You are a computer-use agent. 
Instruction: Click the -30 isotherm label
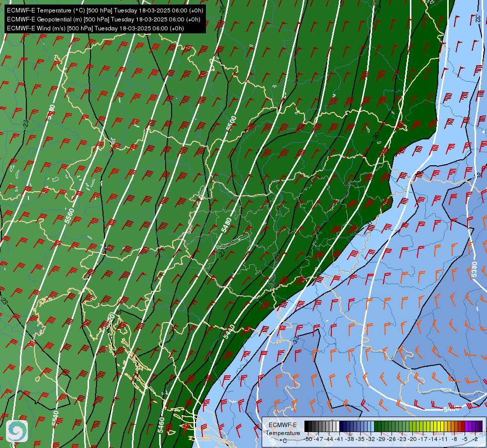pos(376,136)
